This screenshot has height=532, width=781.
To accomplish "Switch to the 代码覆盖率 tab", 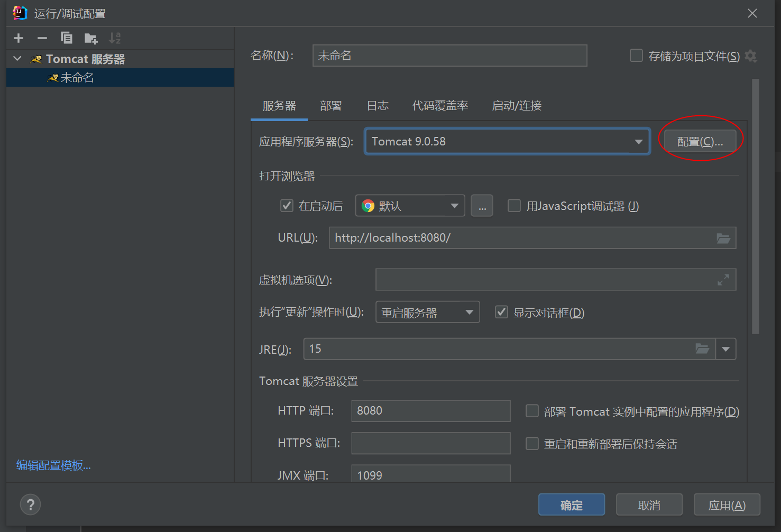I will point(440,106).
